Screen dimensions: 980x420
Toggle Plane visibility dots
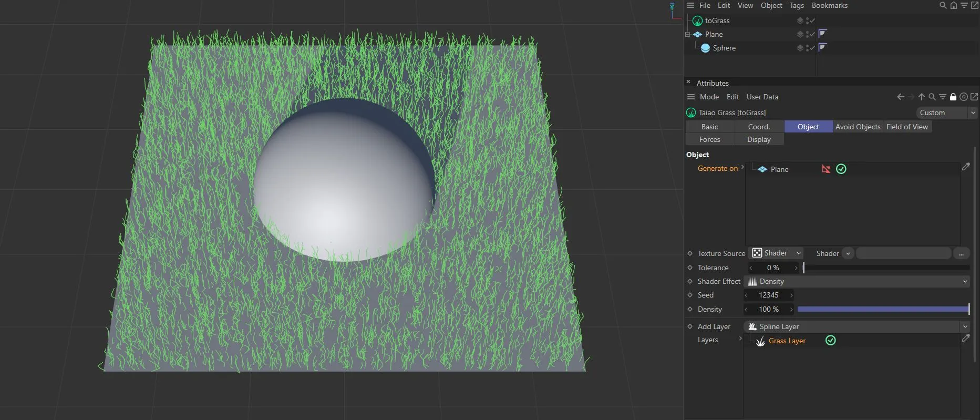click(x=807, y=34)
